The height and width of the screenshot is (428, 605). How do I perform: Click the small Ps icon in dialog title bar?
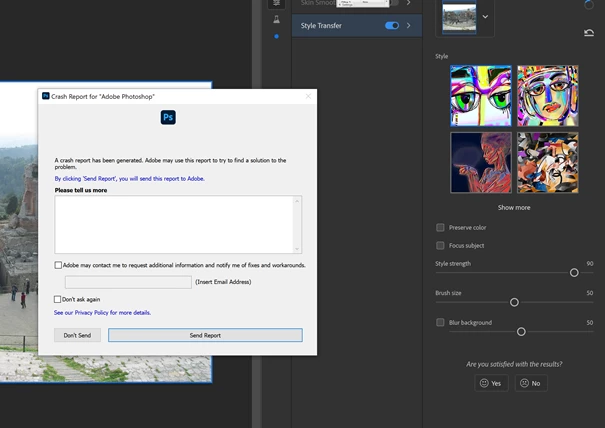(46, 96)
